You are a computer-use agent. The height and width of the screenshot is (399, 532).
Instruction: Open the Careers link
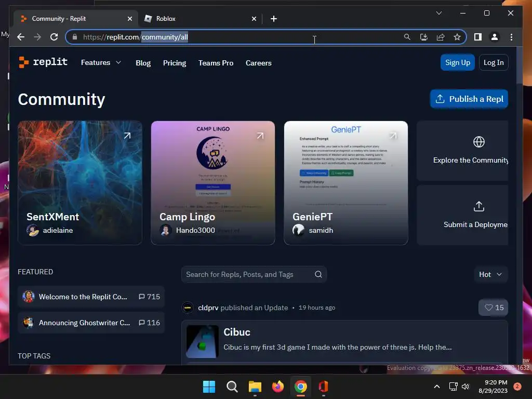(259, 63)
